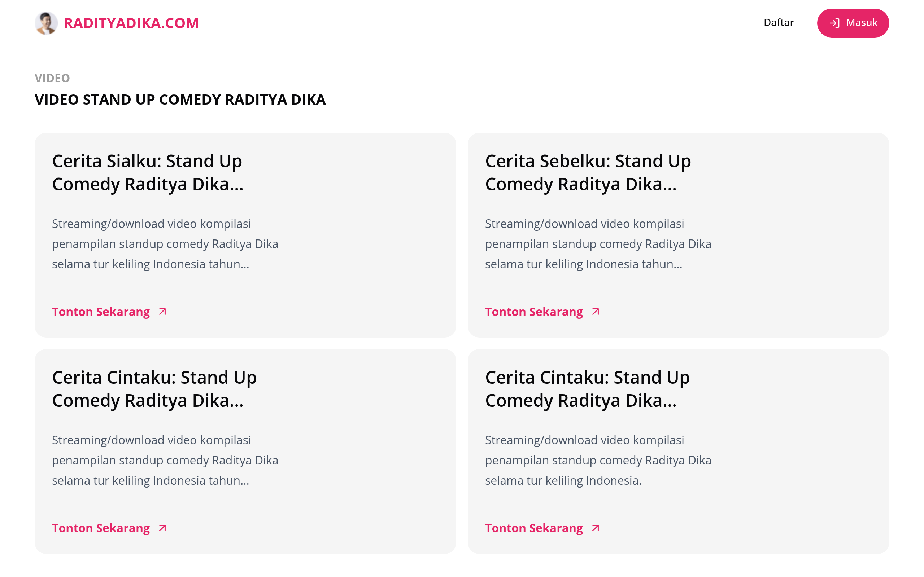Click Tonton Sekarang on bottom-left Cerita Cintaku card
Screen dimensions: 924x577
(x=100, y=528)
